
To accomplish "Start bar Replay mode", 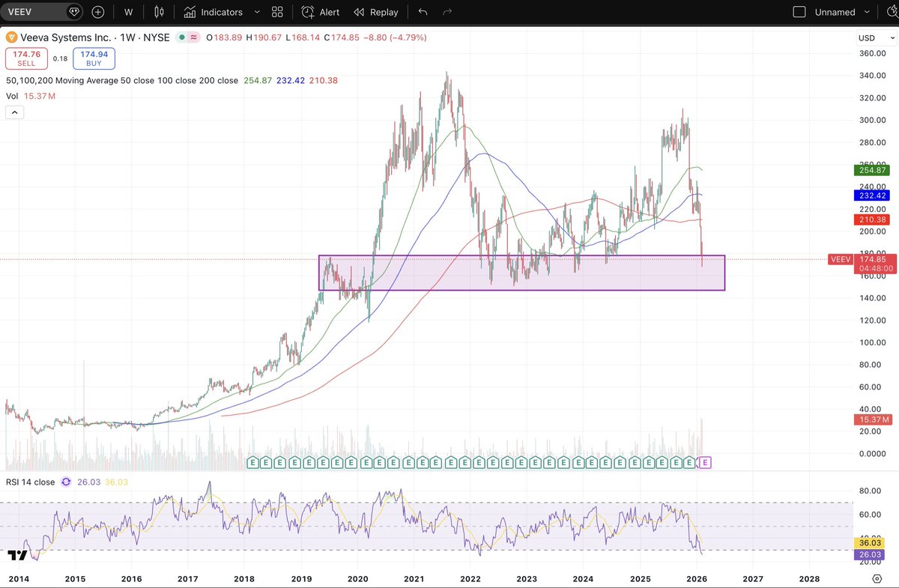I will pos(376,12).
